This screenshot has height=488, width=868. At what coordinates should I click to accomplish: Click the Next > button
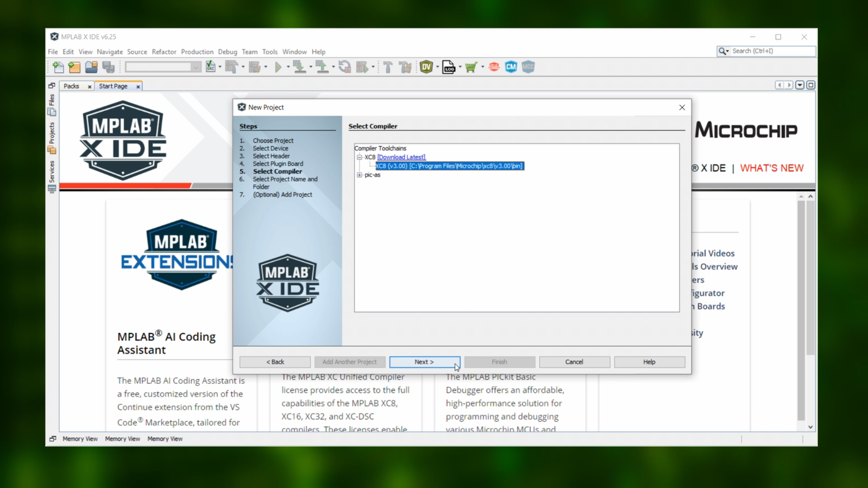tap(424, 362)
